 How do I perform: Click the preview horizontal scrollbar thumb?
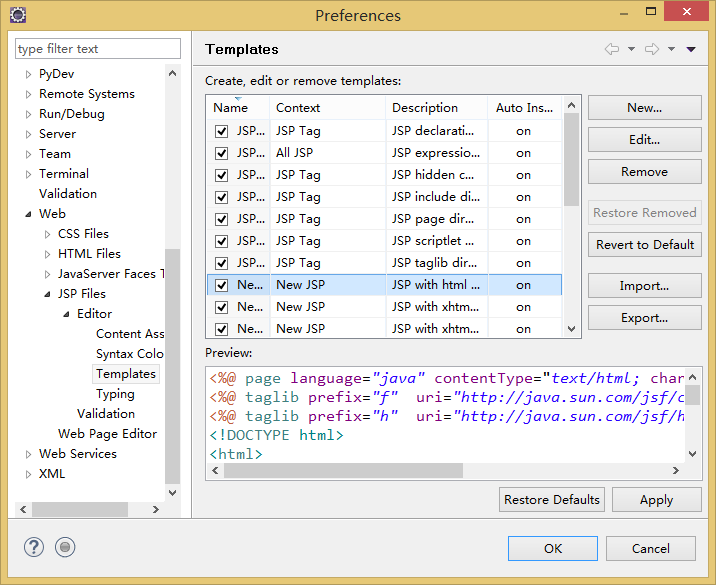click(x=343, y=470)
